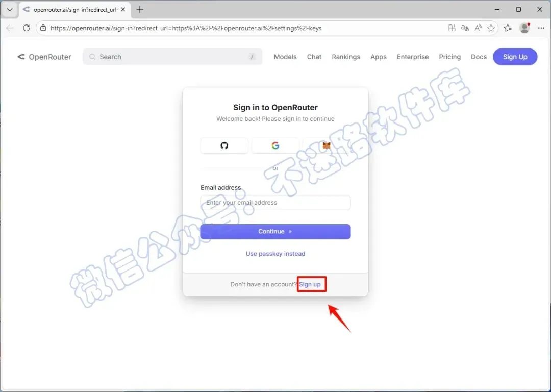Sign in with the Google icon button
The width and height of the screenshot is (551, 392).
275,145
